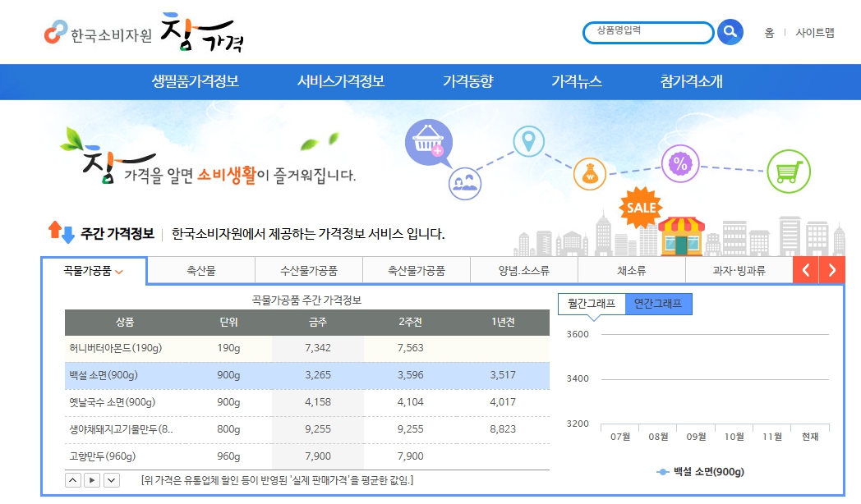Screen dimensions: 861x504
Task: Click the orange SALE badge
Action: pos(640,207)
